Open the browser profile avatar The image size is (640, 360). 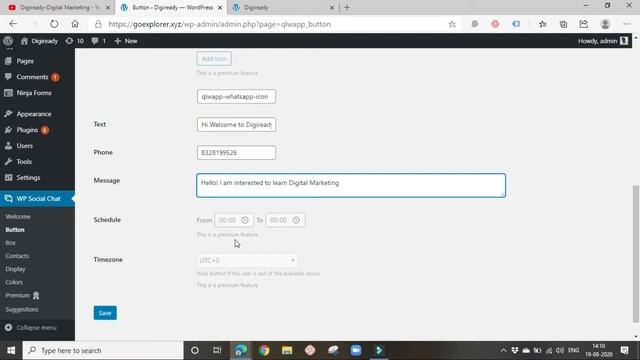tap(605, 24)
